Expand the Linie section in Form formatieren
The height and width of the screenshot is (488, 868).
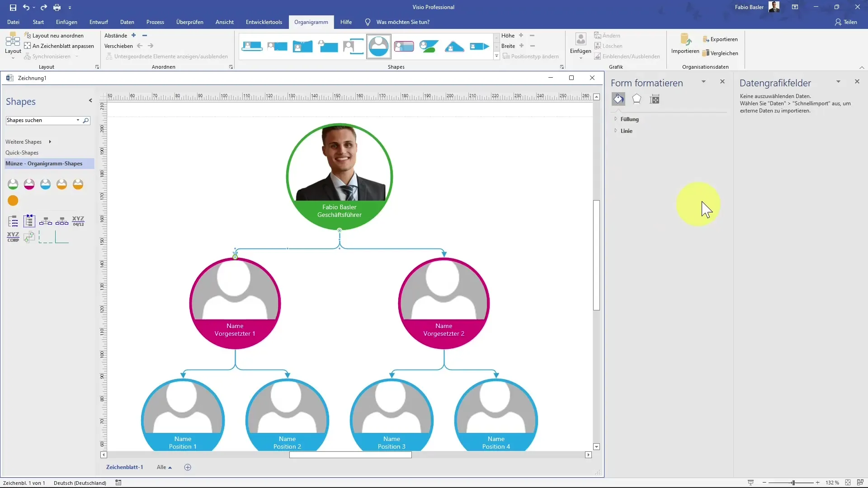tap(616, 130)
